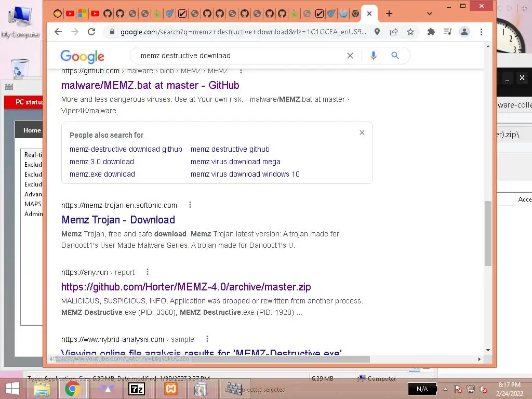Screen dimensions: 532x399
Task: Reload the Google search page
Action: 91,32
